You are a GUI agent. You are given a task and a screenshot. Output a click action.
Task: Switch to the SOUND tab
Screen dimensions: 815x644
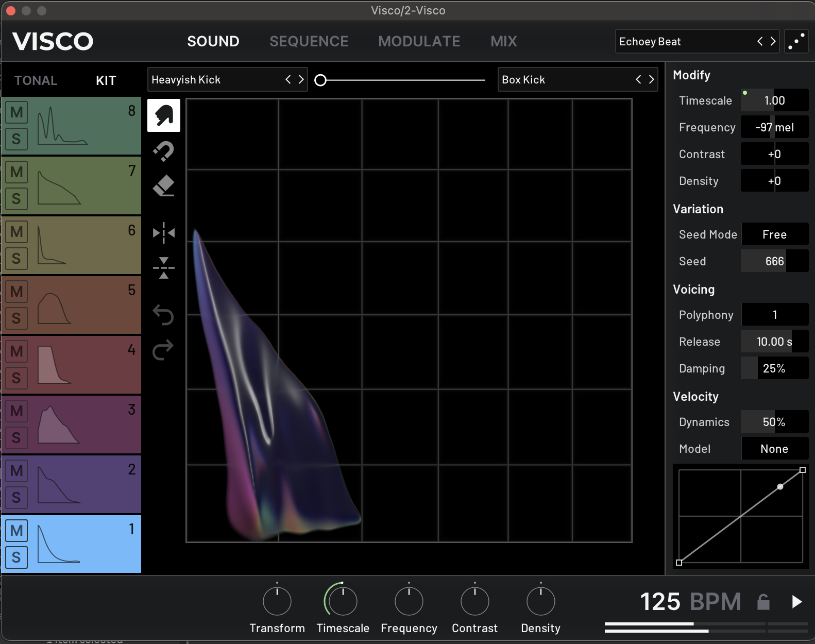(x=213, y=41)
